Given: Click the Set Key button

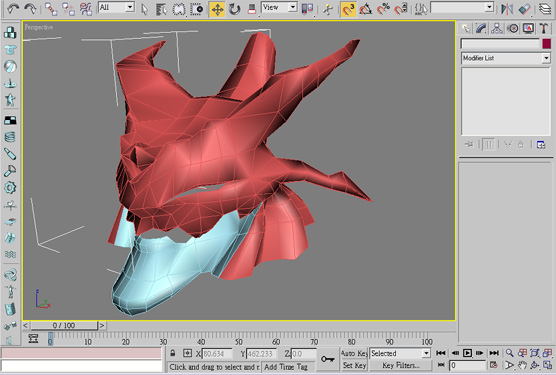Looking at the screenshot, I should pyautogui.click(x=354, y=365).
